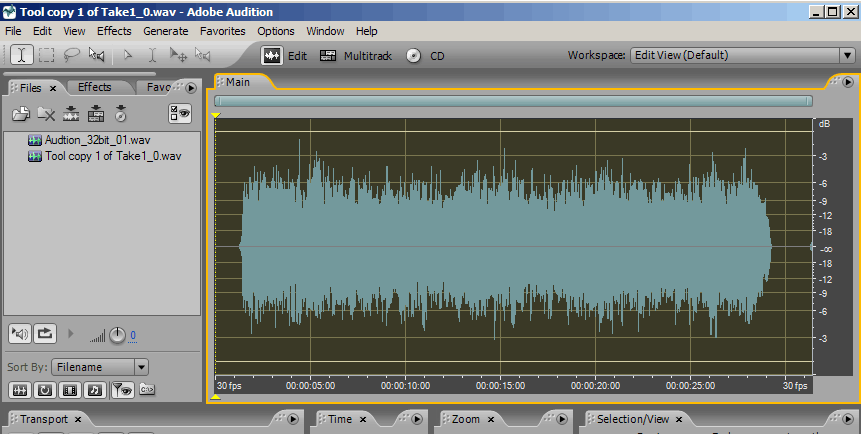861x434 pixels.
Task: Toggle show video files filter
Action: (x=70, y=389)
